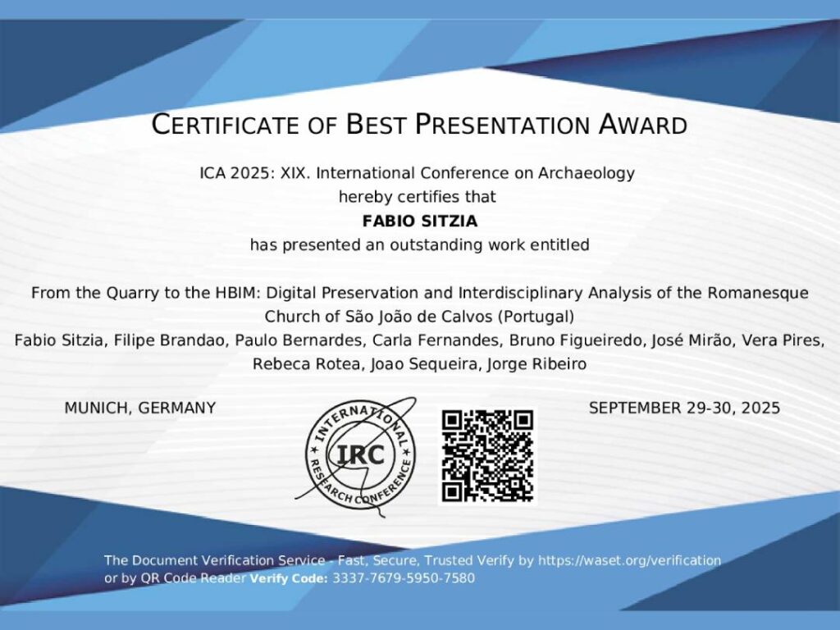The width and height of the screenshot is (840, 630).
Task: Click the ICA 2025 conference name line
Action: coord(418,173)
